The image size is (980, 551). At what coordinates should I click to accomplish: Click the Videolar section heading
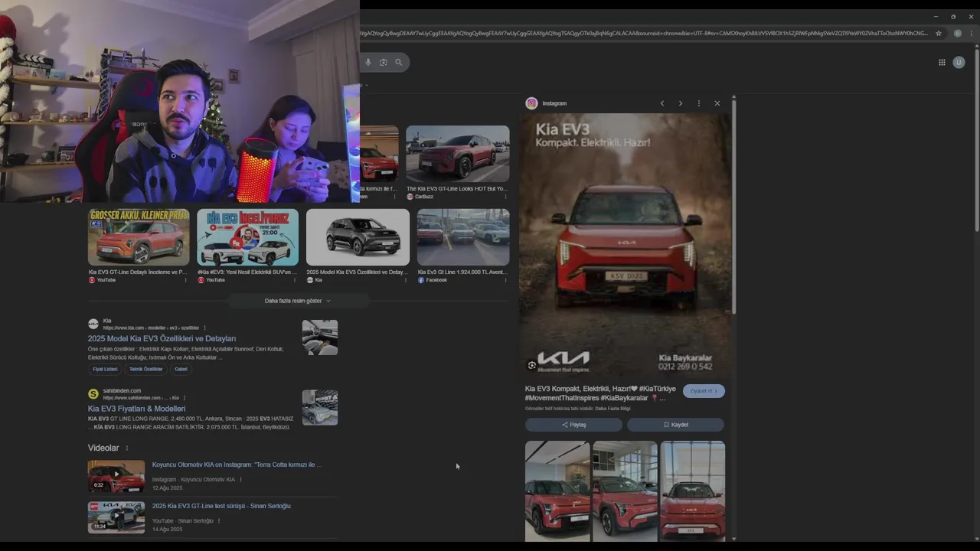coord(103,448)
